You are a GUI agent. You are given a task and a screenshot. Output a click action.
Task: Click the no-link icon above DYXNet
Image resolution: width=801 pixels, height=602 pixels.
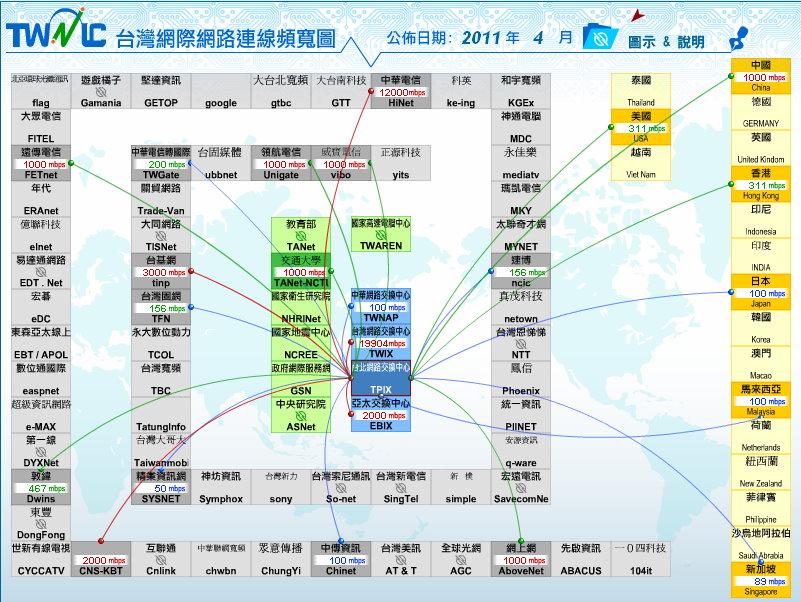tap(41, 452)
